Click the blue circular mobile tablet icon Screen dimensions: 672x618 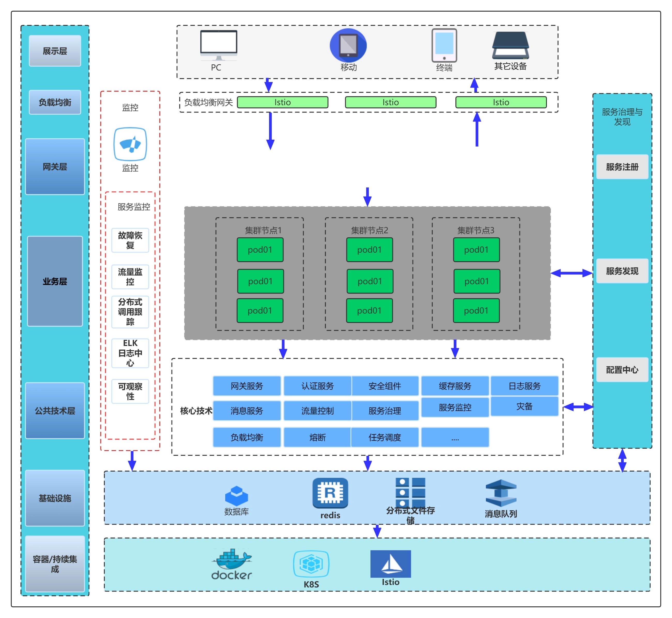tap(348, 45)
